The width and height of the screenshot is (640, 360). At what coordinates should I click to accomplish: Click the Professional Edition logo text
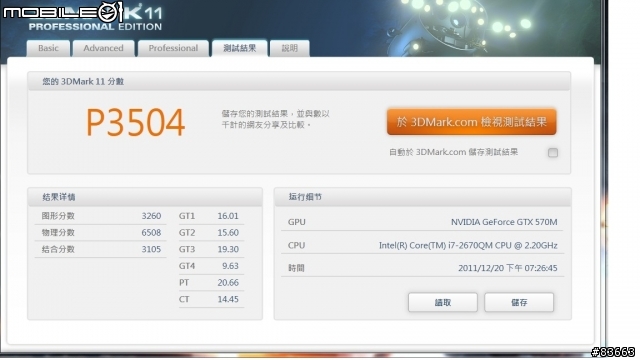tap(95, 27)
